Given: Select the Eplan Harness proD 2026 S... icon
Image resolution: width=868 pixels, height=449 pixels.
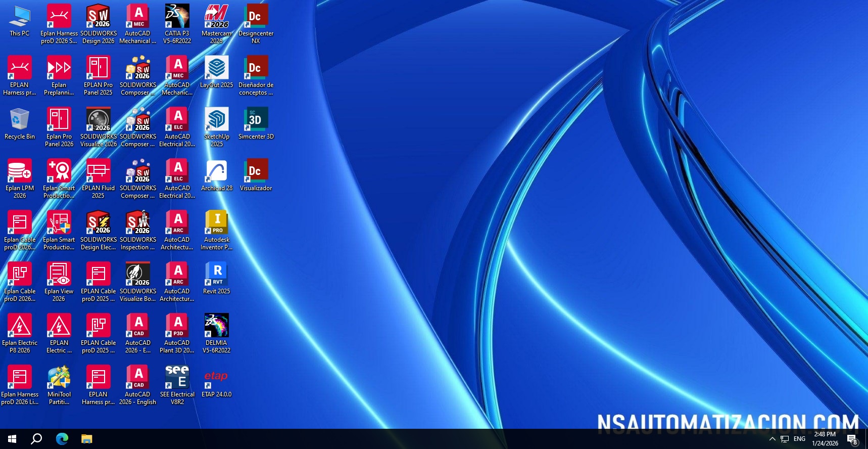Looking at the screenshot, I should click(x=59, y=24).
